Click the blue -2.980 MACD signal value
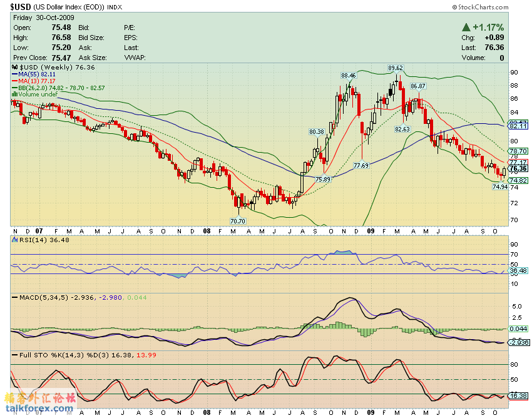 point(110,298)
